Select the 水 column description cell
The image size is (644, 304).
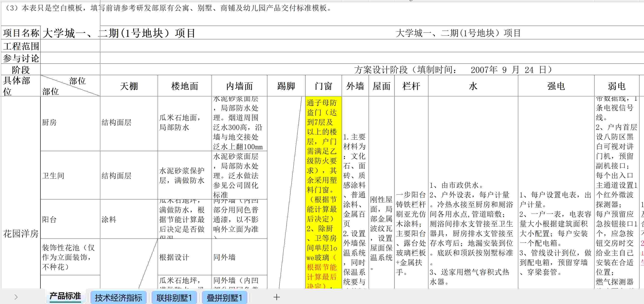tap(473, 233)
